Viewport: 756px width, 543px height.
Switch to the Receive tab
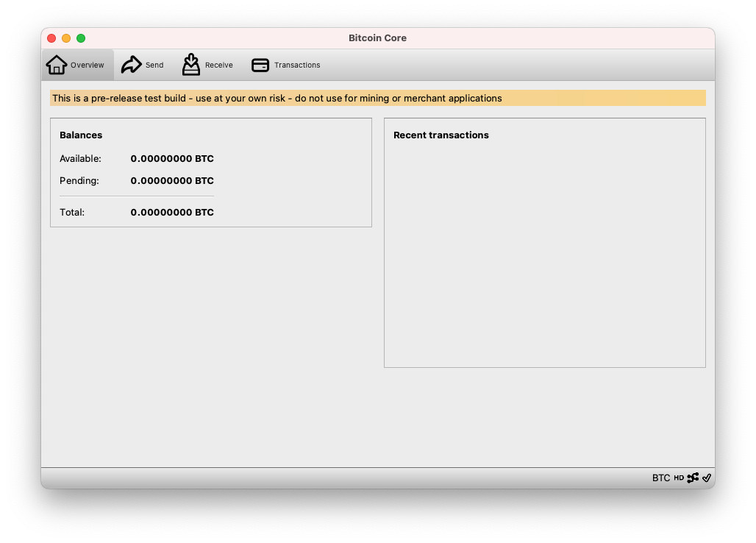(207, 65)
